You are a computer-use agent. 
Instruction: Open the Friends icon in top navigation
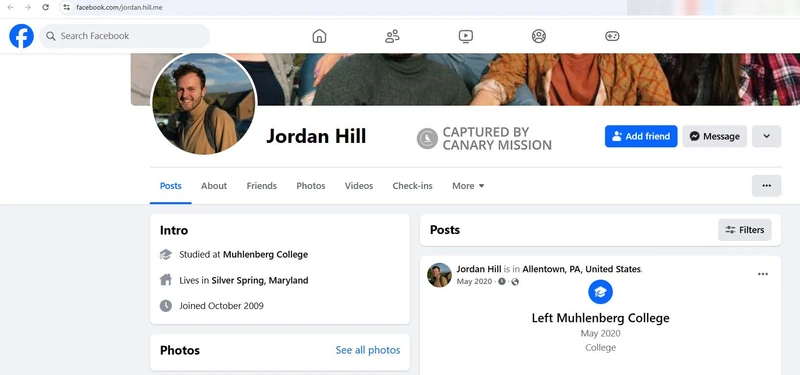click(x=392, y=36)
